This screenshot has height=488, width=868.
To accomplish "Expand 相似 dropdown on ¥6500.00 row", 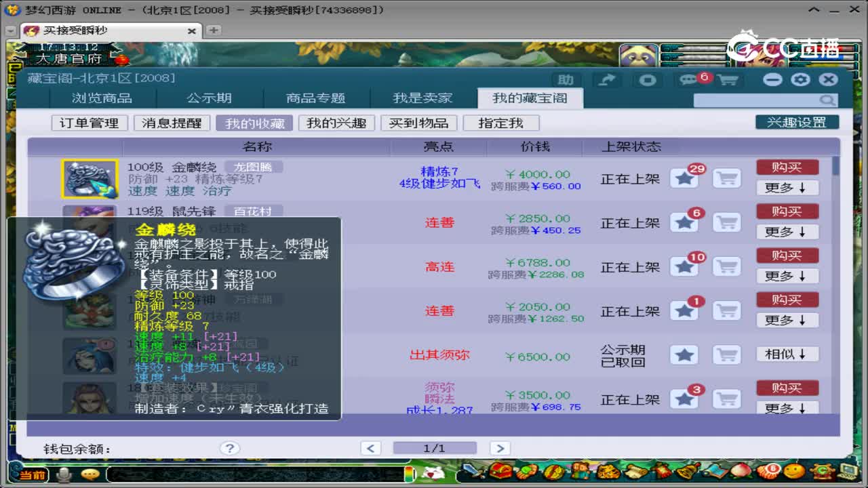I will (787, 354).
